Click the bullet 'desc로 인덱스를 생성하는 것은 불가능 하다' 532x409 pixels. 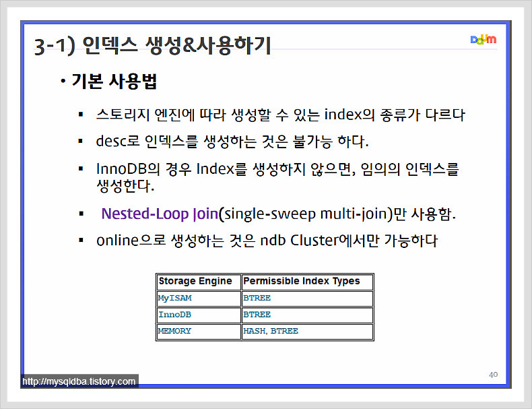[x=232, y=141]
